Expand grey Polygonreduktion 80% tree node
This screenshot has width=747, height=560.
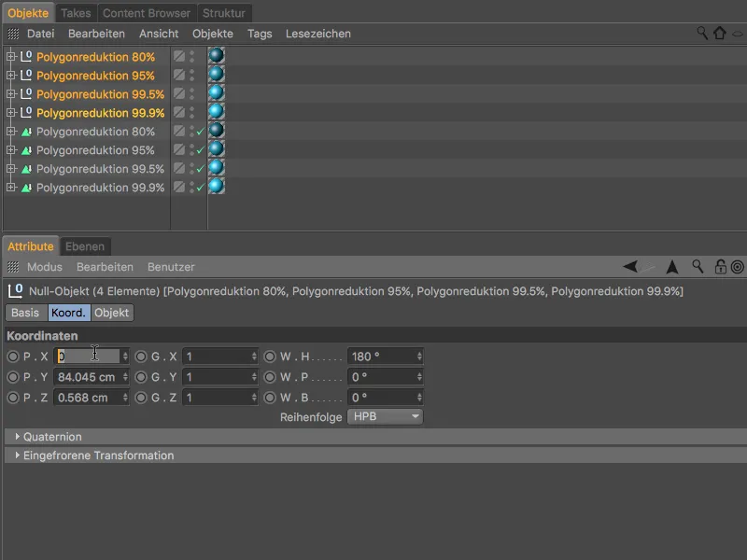[11, 132]
